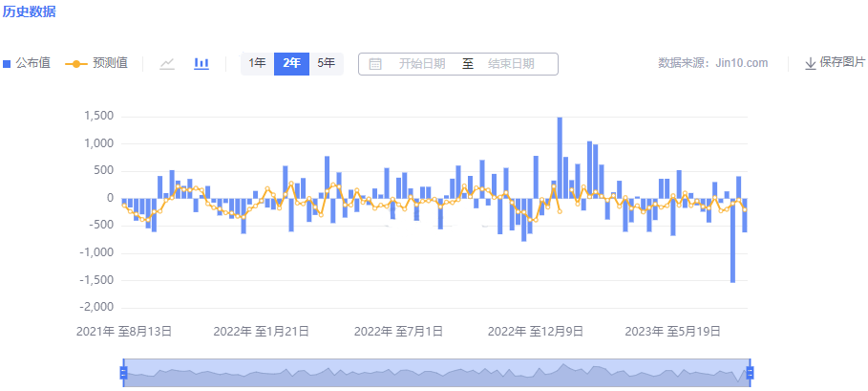Open the 开始日期 date field
Viewport: 868px width, 391px height.
point(421,64)
